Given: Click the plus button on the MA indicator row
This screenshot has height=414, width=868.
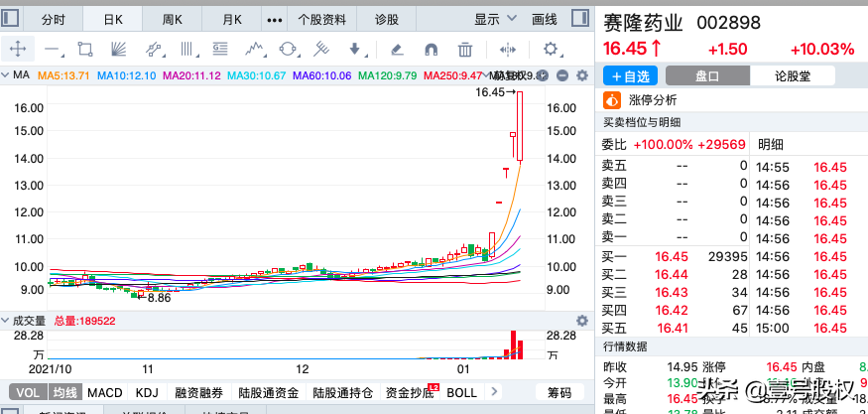Looking at the screenshot, I should pyautogui.click(x=543, y=75).
